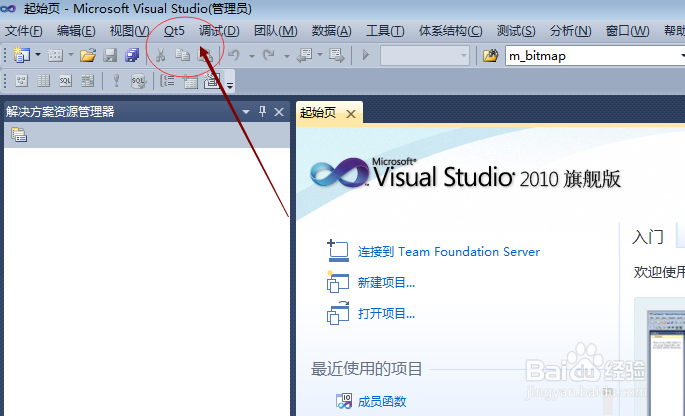685x416 pixels.
Task: Click the Show SQL Pane icon
Action: pos(66,81)
